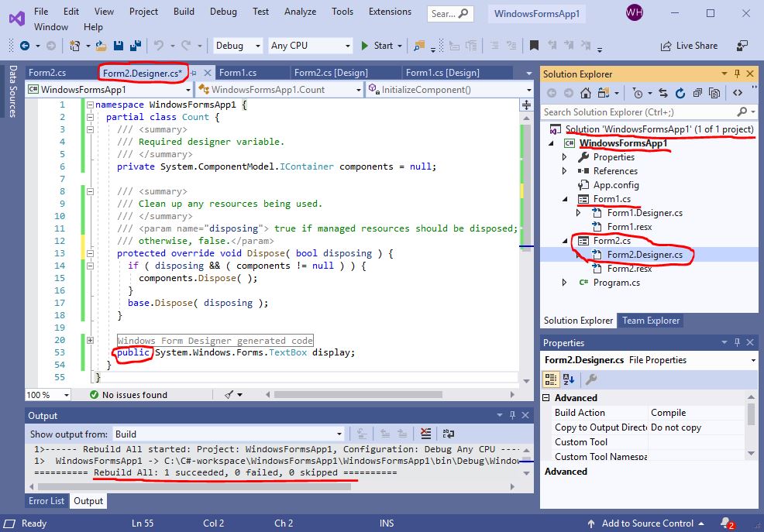
Task: Switch to the Form1.cs [Design] tab
Action: (442, 73)
